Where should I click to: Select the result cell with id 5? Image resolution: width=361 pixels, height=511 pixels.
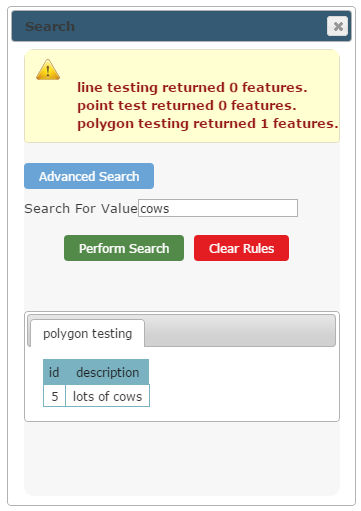55,396
